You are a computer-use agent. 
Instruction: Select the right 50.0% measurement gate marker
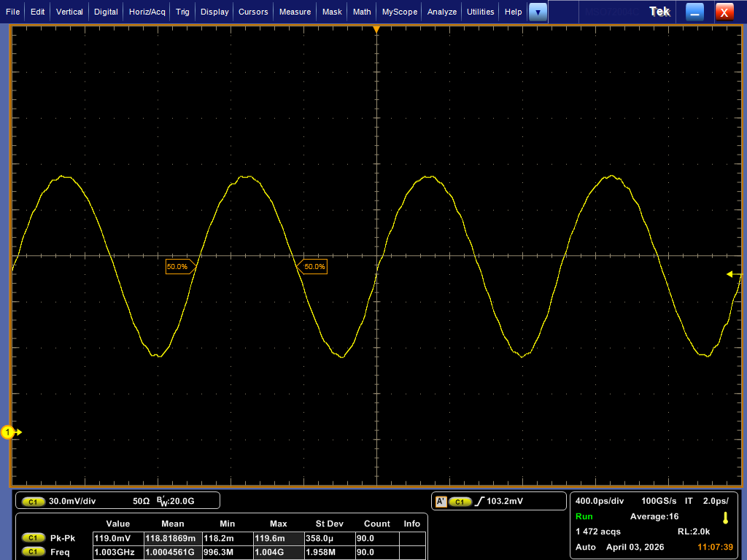312,267
